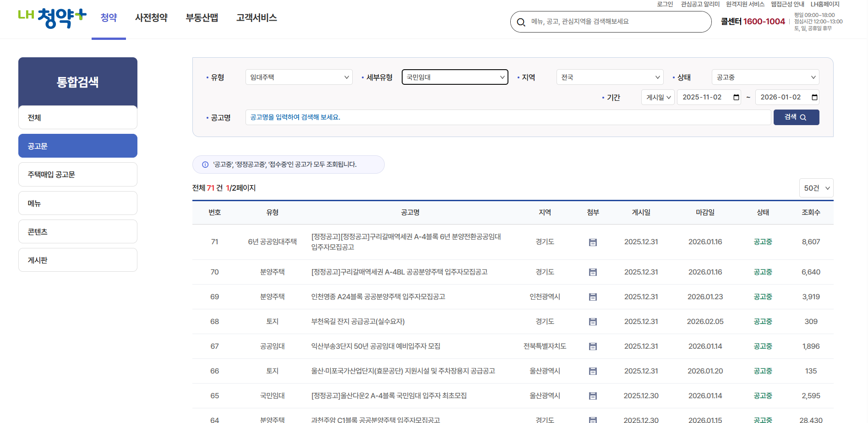Click the 검색 search button
This screenshot has height=423, width=868.
pyautogui.click(x=796, y=117)
